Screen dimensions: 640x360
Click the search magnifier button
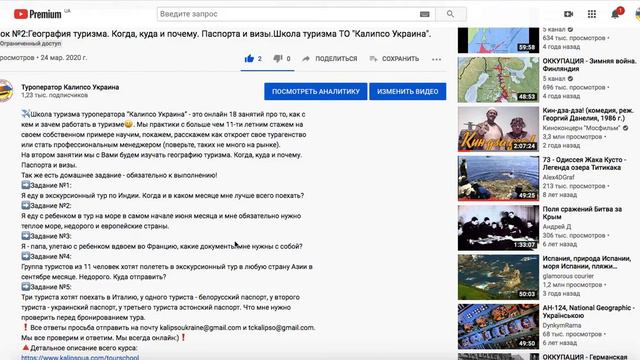pyautogui.click(x=450, y=14)
